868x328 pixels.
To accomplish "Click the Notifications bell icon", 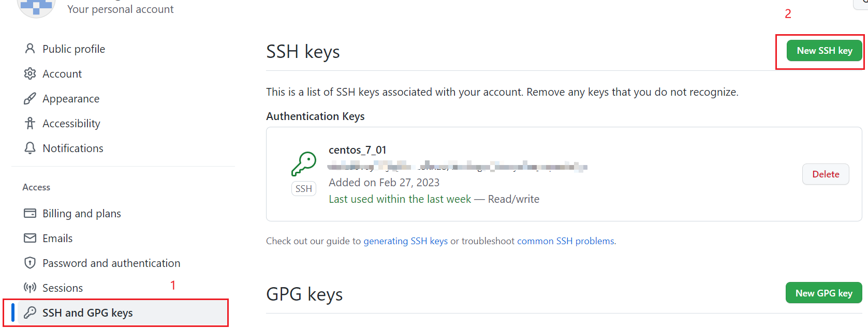I will 30,148.
